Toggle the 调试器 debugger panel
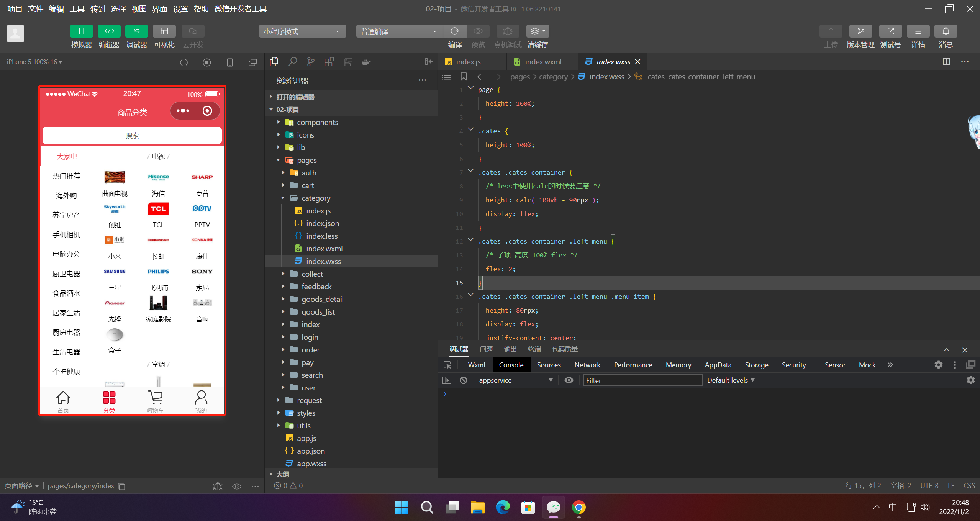The image size is (980, 521). point(136,31)
